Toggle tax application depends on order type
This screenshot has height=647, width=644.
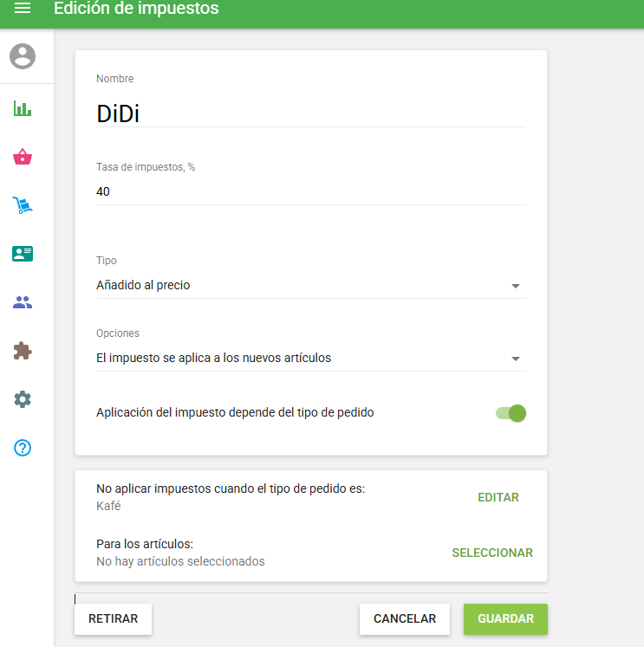click(511, 413)
